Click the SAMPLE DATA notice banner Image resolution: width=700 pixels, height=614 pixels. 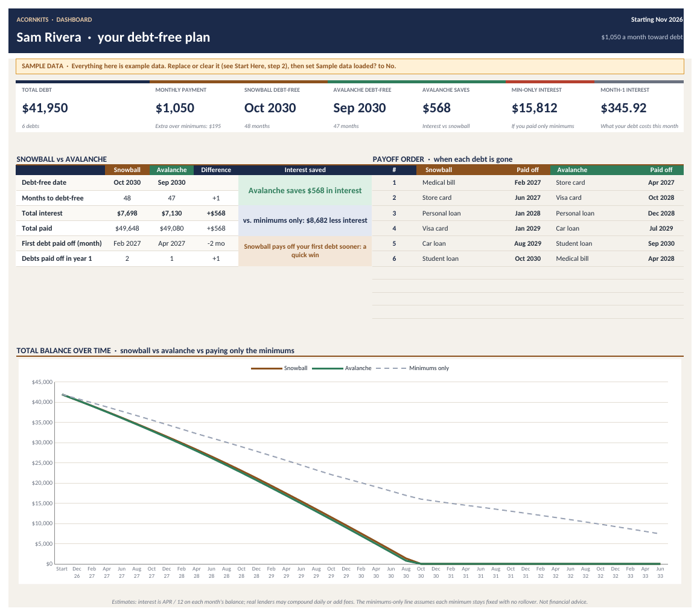point(349,66)
